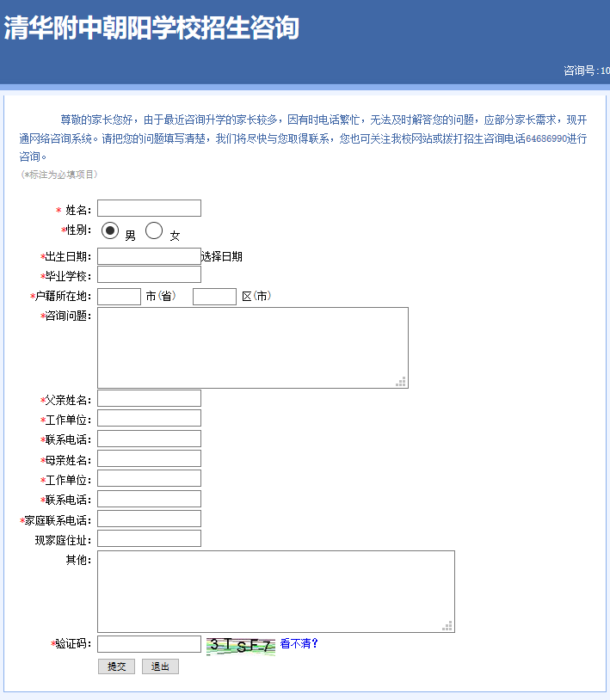Select the 男 gender radio button
The height and width of the screenshot is (700, 610).
tap(110, 230)
